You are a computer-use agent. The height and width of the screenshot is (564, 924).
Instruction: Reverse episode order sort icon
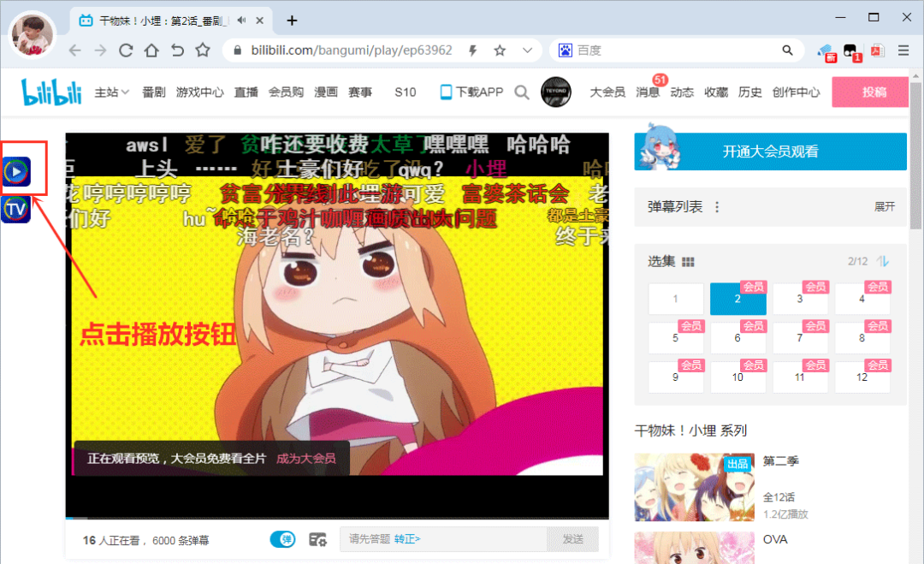(883, 261)
